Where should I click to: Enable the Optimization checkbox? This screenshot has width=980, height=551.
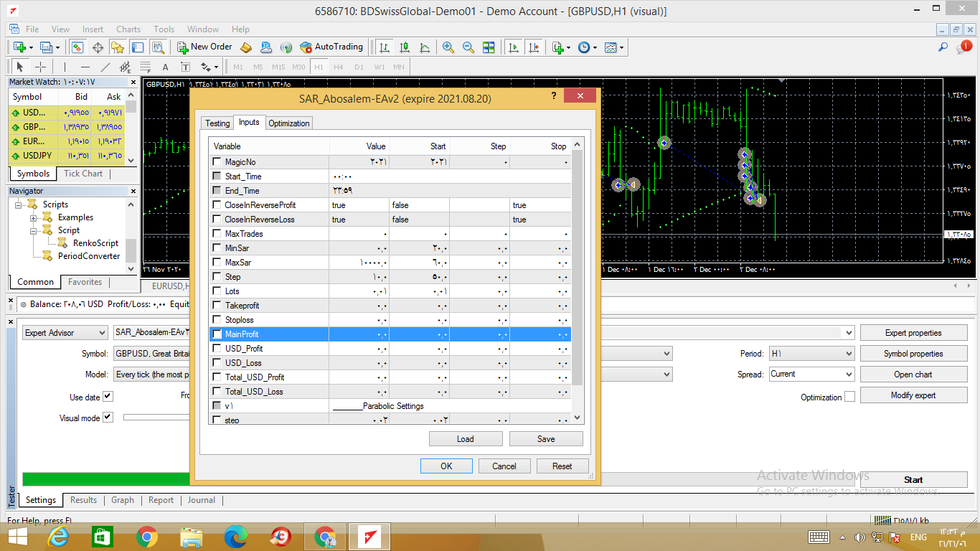point(849,397)
